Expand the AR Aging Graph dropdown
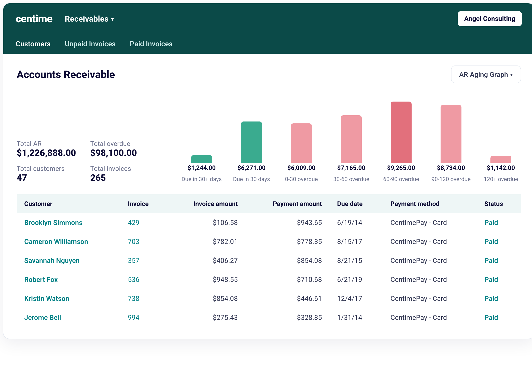The width and height of the screenshot is (532, 392). pos(486,75)
